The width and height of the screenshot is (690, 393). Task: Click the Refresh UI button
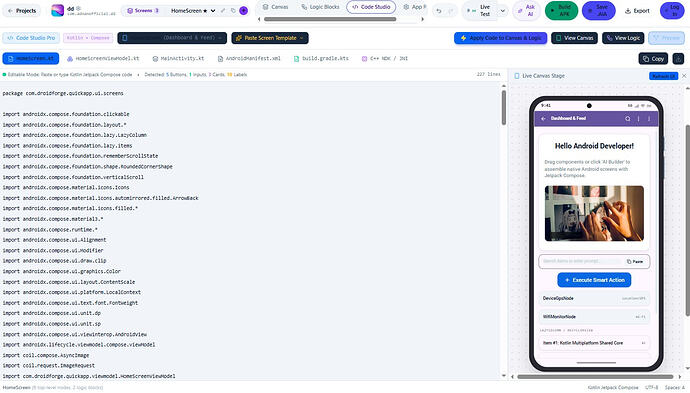[663, 76]
